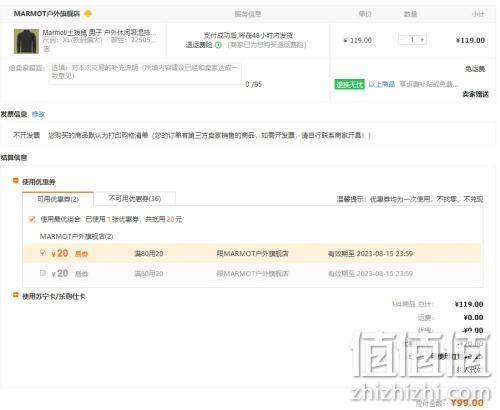The image size is (500, 410).
Task: Click the ¥99.00 payable amount
Action: tap(467, 403)
